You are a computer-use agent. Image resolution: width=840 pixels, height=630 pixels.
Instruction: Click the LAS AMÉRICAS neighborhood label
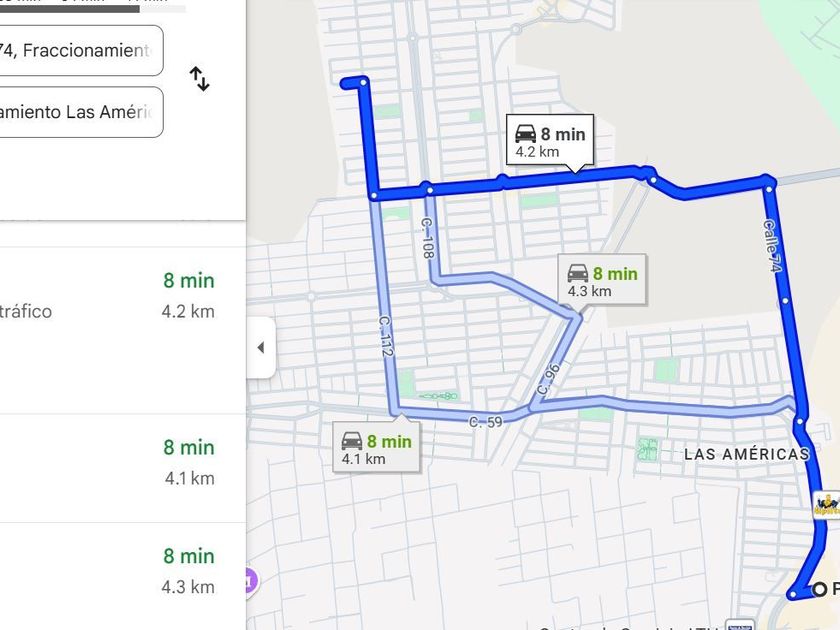[x=745, y=454]
